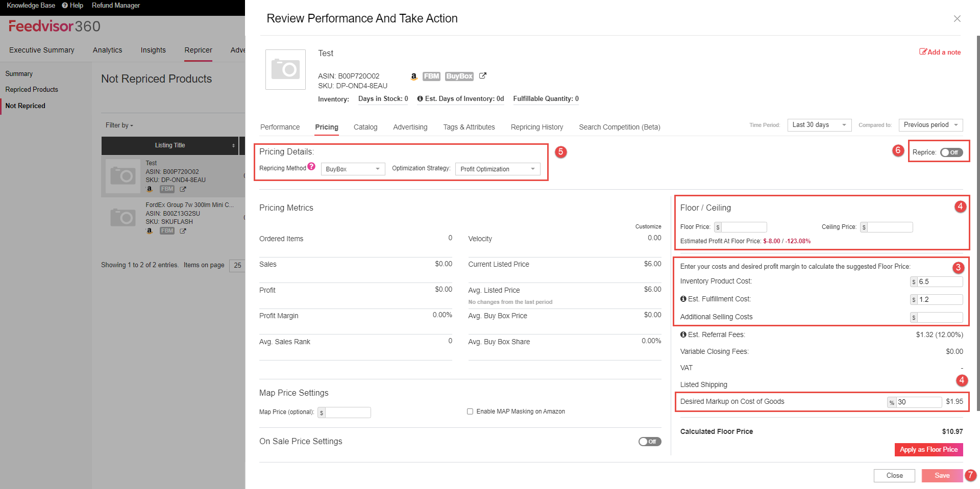Click the Map Price (optional) input field
This screenshot has width=980, height=489.
click(x=348, y=412)
